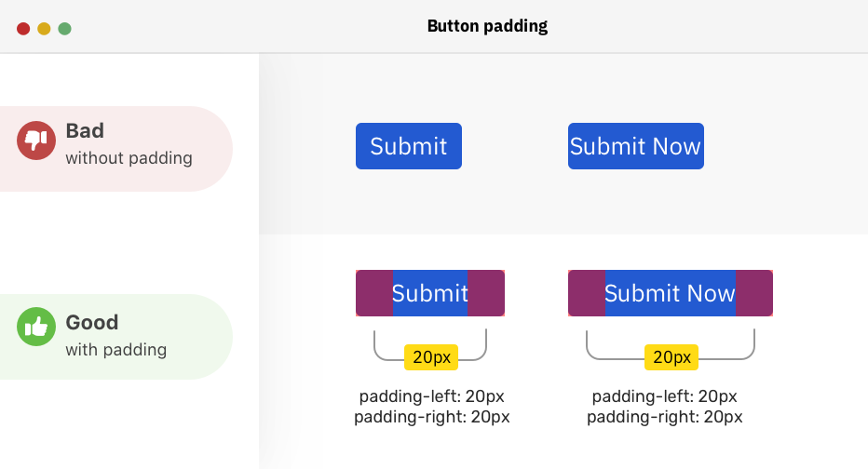
Task: Click the red thumbs-down icon
Action: (35, 141)
